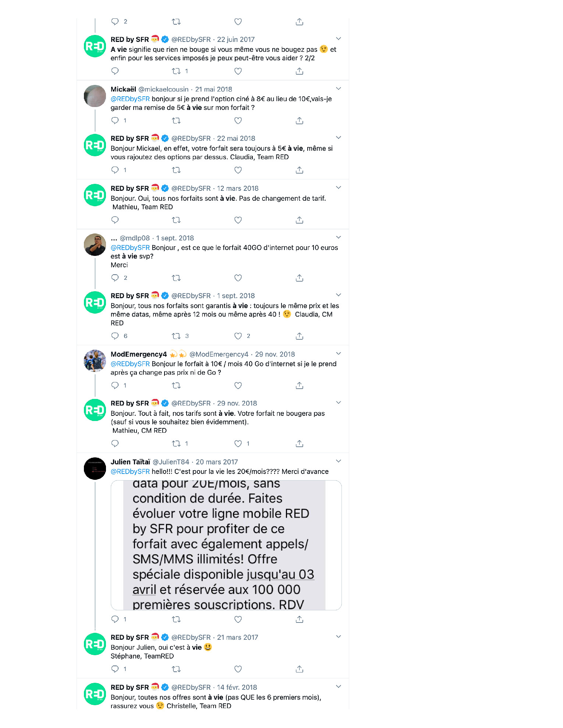
Task: Share the 12 mars 2018 Mathieu tweet
Action: [300, 220]
